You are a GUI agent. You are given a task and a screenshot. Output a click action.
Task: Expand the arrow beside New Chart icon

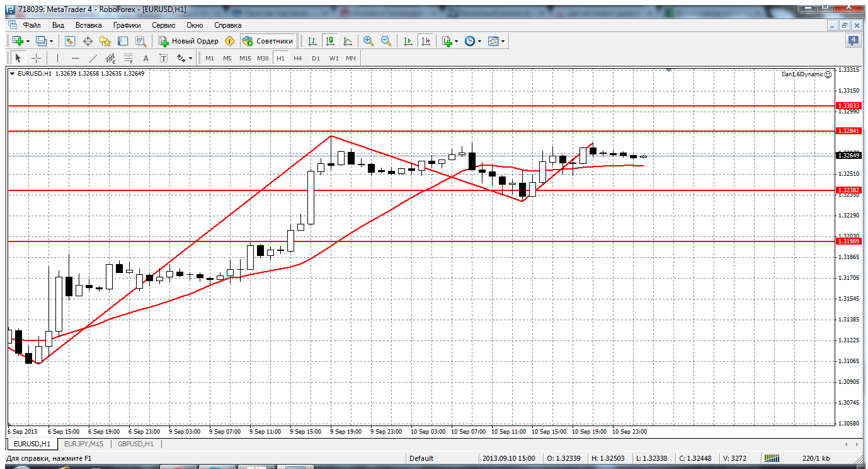[28, 41]
